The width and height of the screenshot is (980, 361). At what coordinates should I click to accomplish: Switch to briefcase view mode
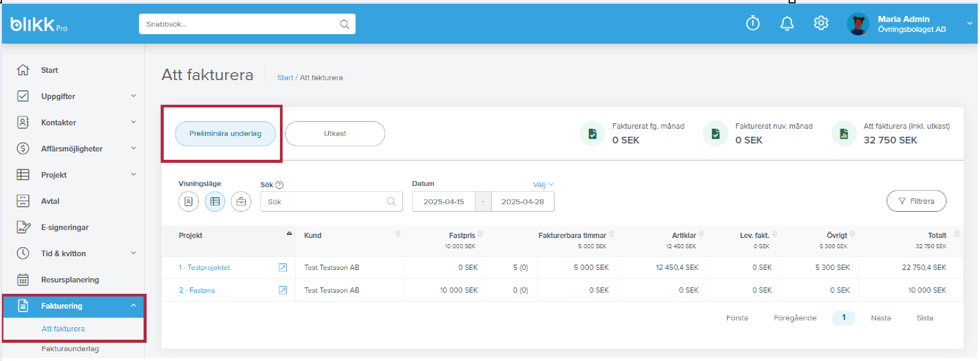[x=241, y=202]
